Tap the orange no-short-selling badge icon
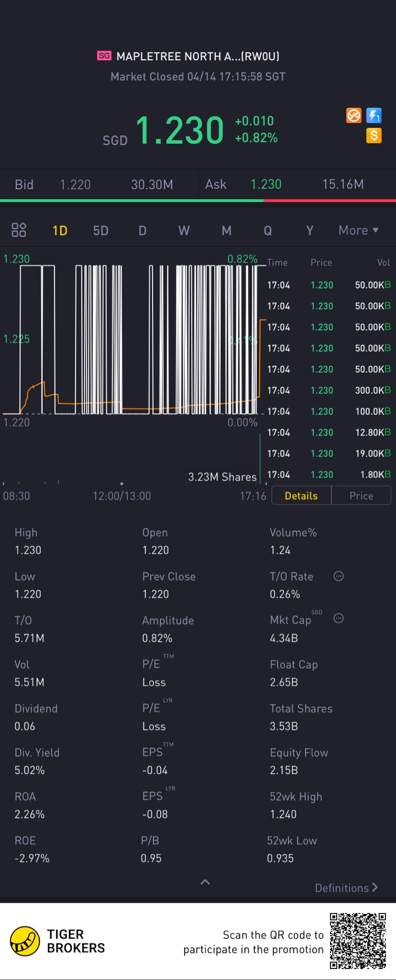This screenshot has height=980, width=396. pyautogui.click(x=354, y=115)
